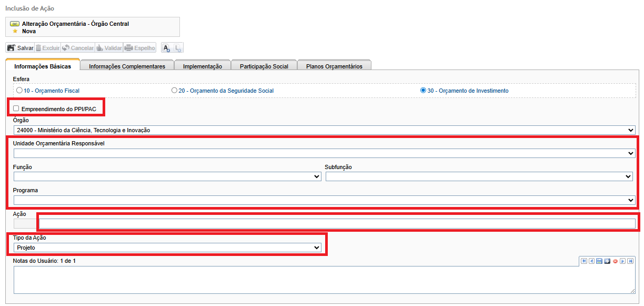Viewport: 644px width, 306px height.
Task: Open the Função dropdown list
Action: click(167, 177)
